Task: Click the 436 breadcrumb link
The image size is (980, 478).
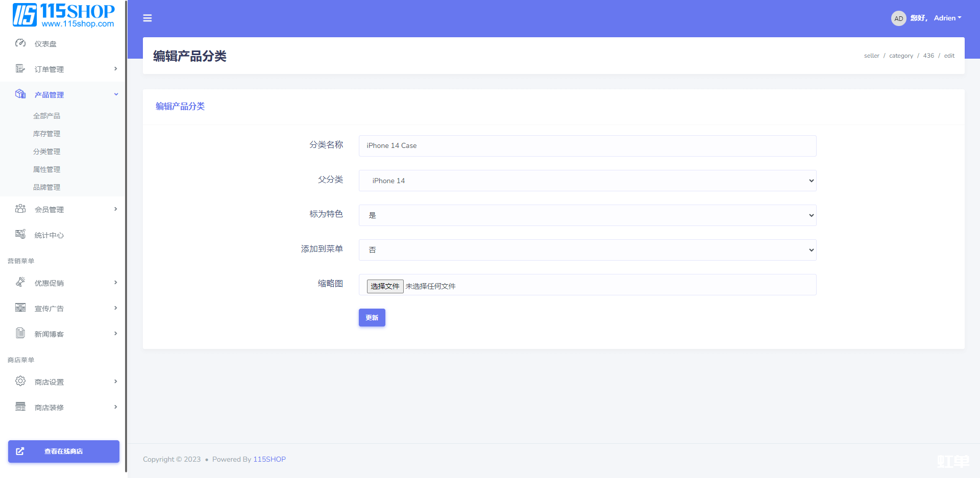Action: (x=928, y=56)
